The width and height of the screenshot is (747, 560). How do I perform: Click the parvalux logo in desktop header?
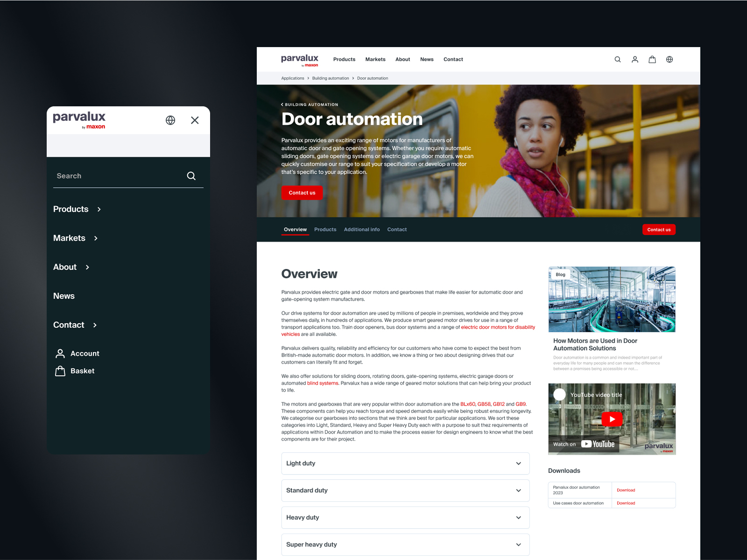[299, 60]
